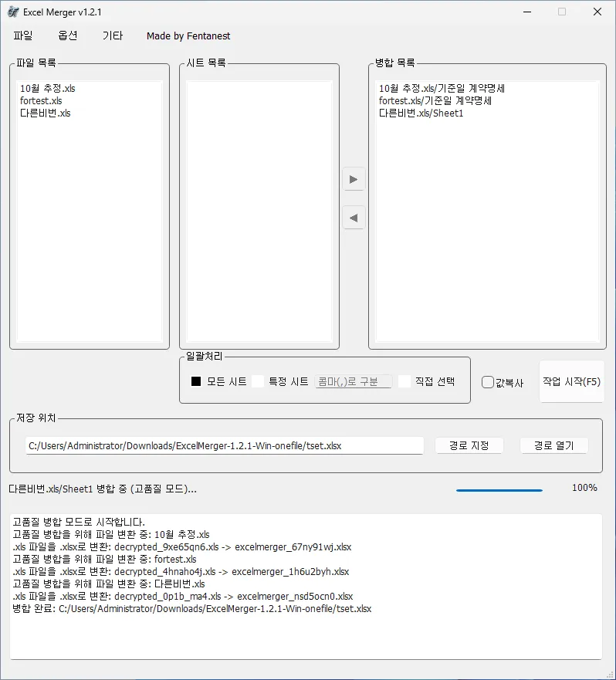
Task: Select the 특정 시트 radio option
Action: 258,381
